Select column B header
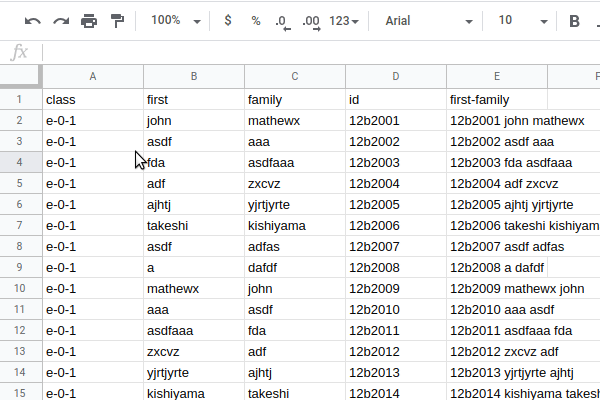The width and height of the screenshot is (600, 400). pos(194,77)
